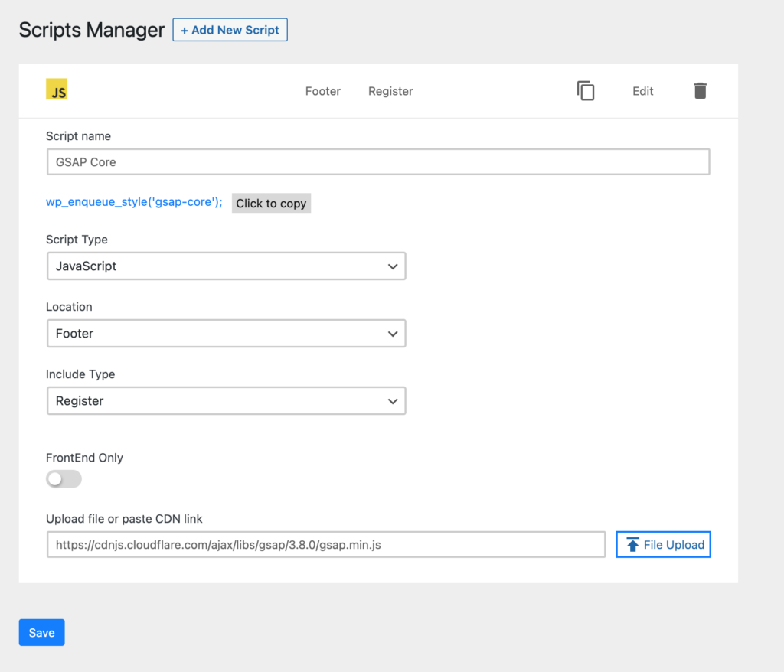Click the Include Type field label
The width and height of the screenshot is (784, 672).
coord(80,374)
